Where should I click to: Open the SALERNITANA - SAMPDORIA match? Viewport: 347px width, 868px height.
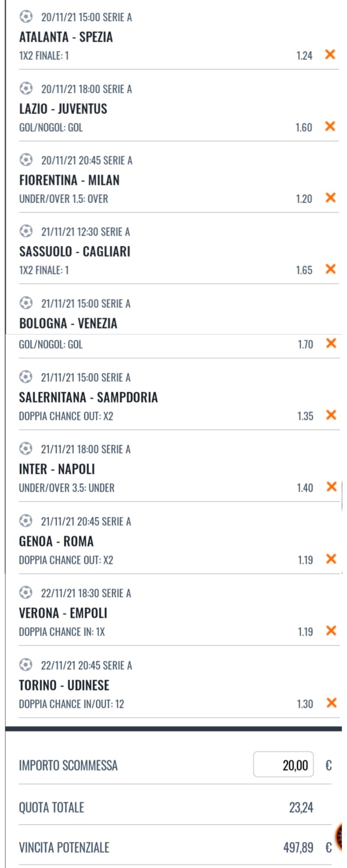click(88, 397)
